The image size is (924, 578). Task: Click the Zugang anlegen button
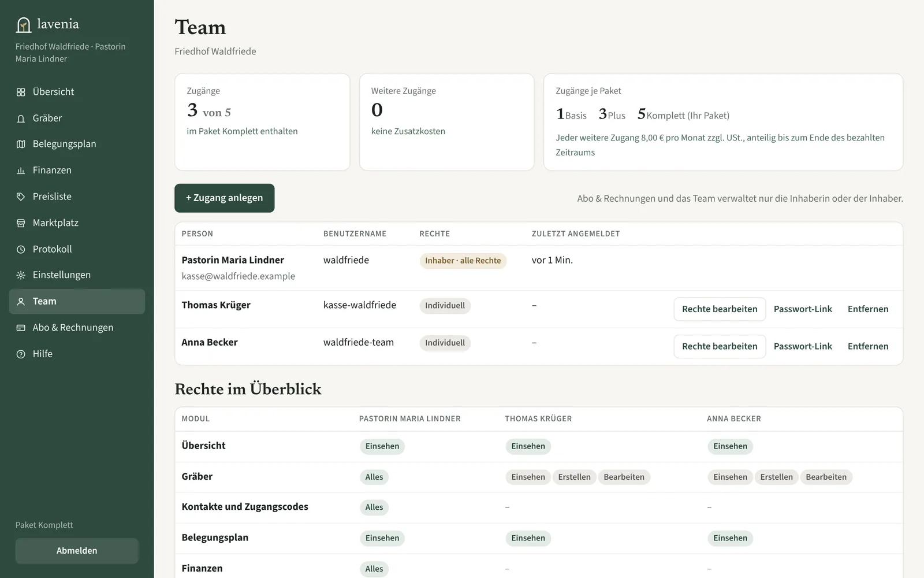click(225, 198)
